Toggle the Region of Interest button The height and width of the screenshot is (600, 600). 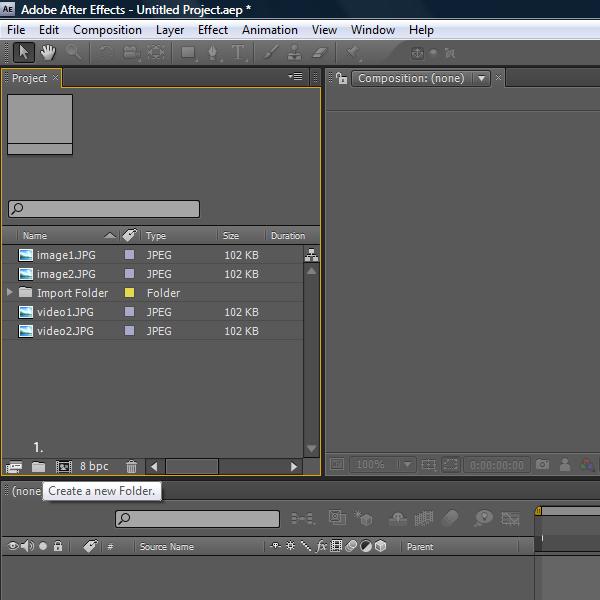pos(451,465)
